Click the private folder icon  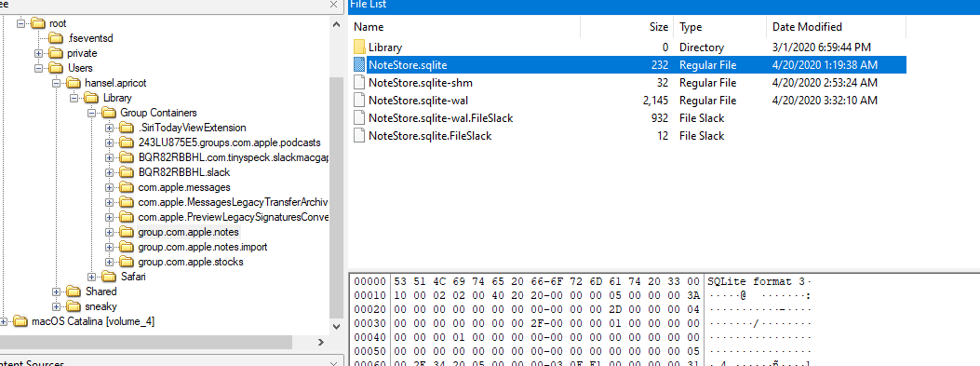pyautogui.click(x=56, y=53)
